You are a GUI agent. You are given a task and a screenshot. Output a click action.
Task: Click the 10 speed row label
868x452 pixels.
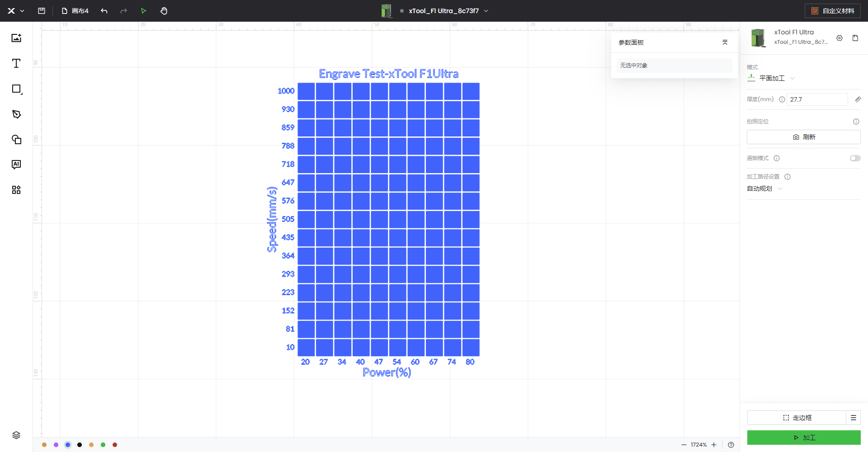pos(290,347)
